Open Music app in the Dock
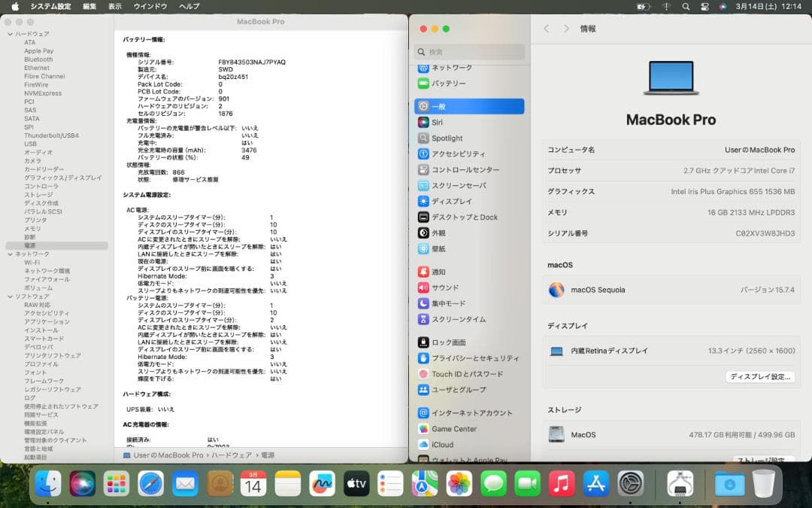The width and height of the screenshot is (812, 508). [x=562, y=484]
